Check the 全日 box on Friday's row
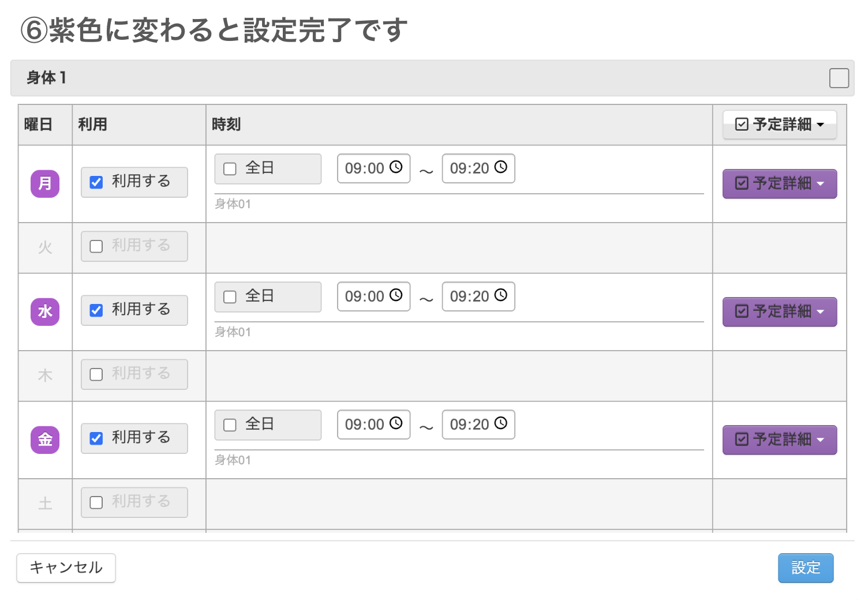Viewport: 868px width, 601px height. pos(230,425)
